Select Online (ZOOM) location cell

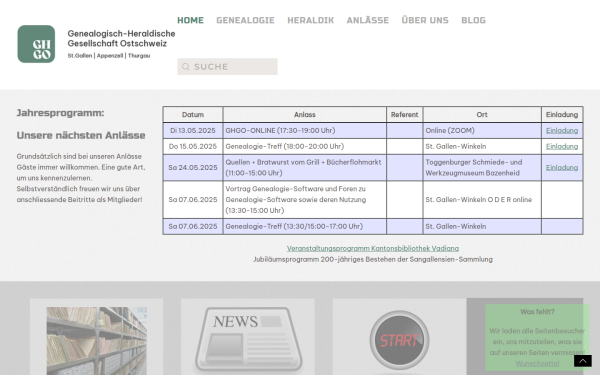click(x=482, y=130)
